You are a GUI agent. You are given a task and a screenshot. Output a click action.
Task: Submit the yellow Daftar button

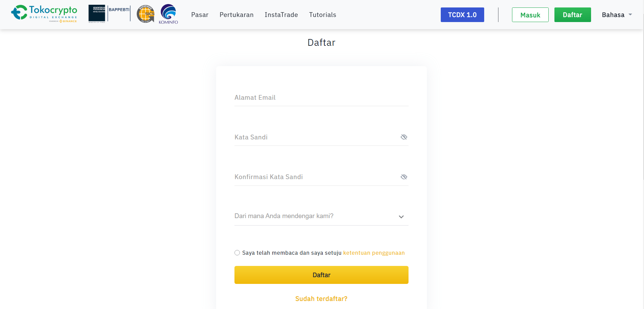pyautogui.click(x=321, y=275)
